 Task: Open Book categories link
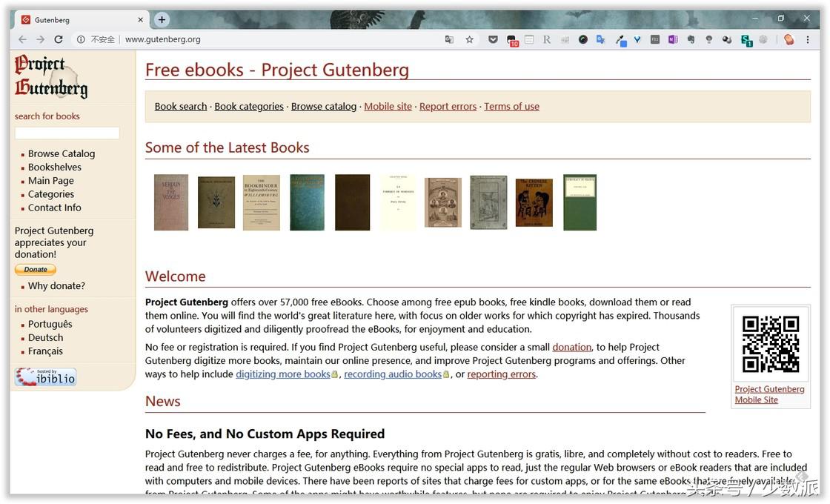coord(249,107)
